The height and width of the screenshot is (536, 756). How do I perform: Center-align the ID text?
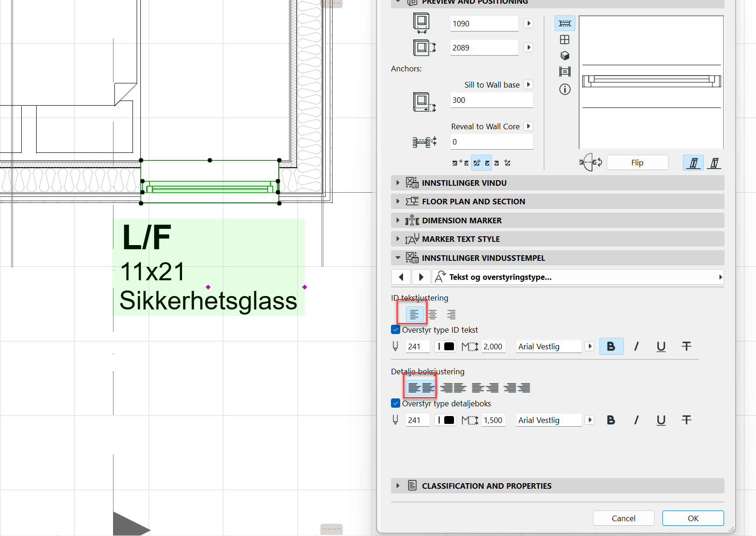(433, 315)
